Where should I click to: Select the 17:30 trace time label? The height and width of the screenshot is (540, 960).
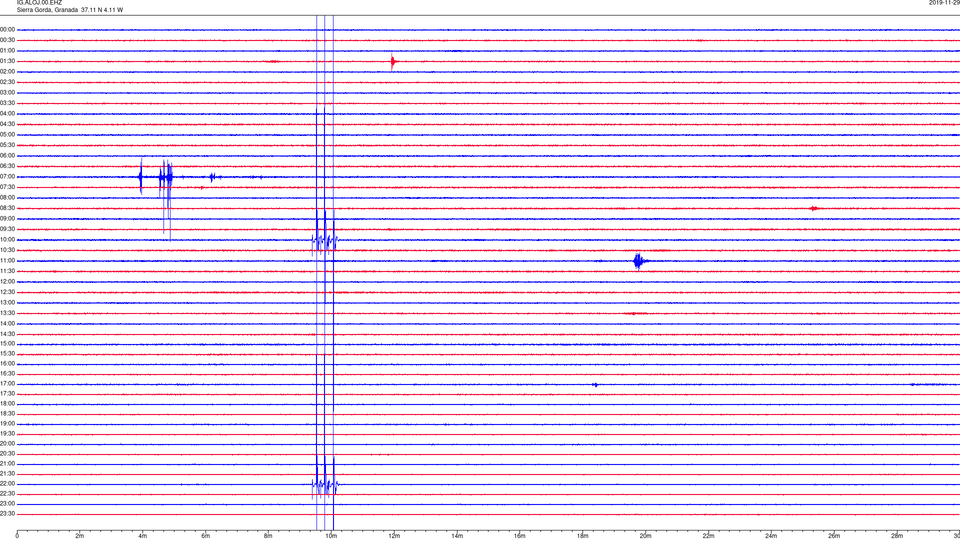(7, 394)
